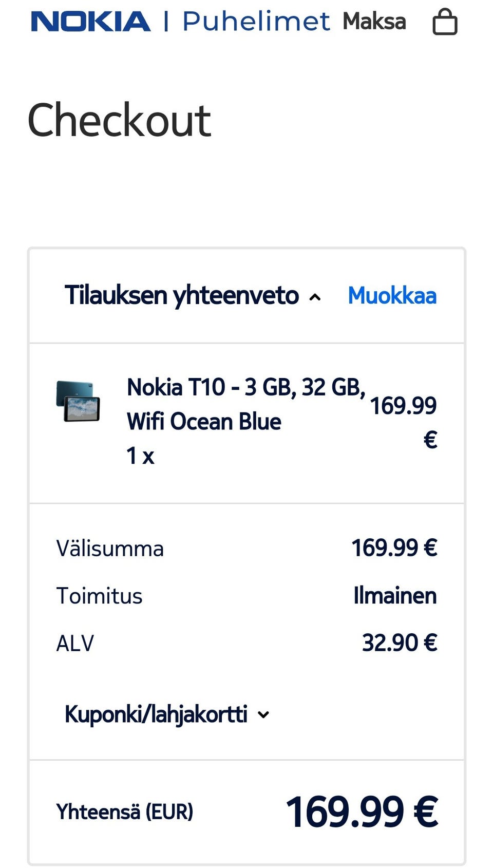Click the Checkout page heading
493x868 pixels.
point(119,120)
